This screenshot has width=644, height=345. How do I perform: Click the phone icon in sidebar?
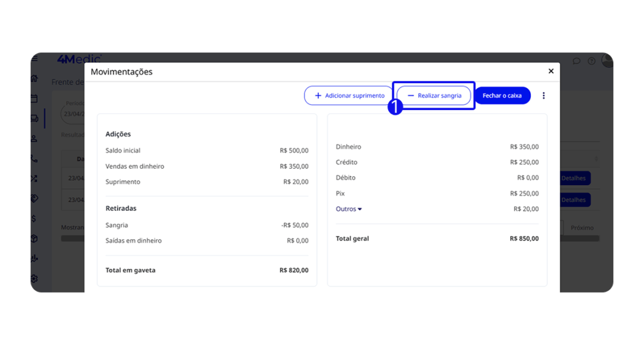coord(34,159)
